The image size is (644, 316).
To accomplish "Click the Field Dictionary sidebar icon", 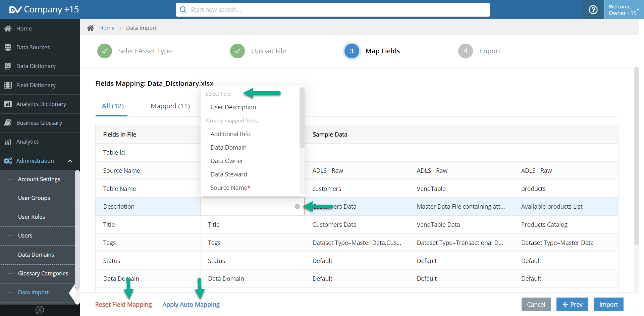I will pos(8,85).
